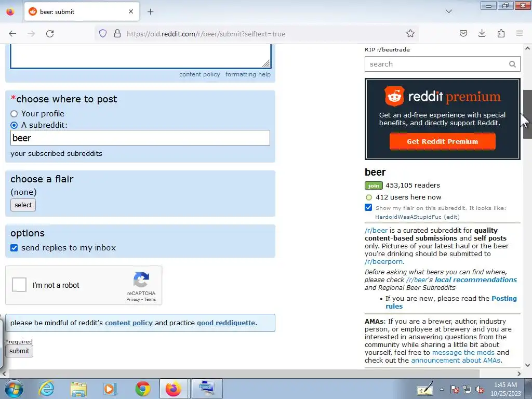This screenshot has width=532, height=399.
Task: Open File Explorer from taskbar
Action: [78, 389]
